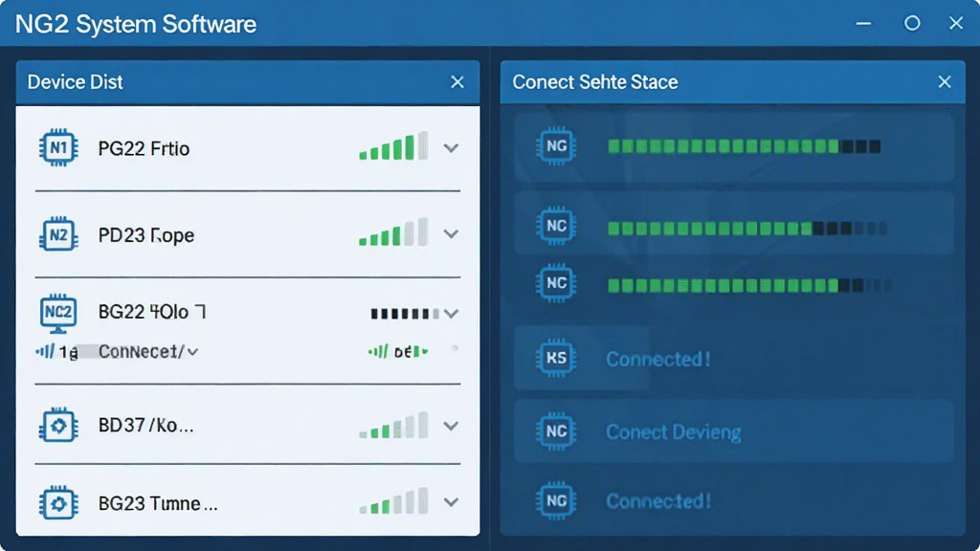Click the NG2 System Software window title
This screenshot has width=980, height=551.
click(x=136, y=24)
